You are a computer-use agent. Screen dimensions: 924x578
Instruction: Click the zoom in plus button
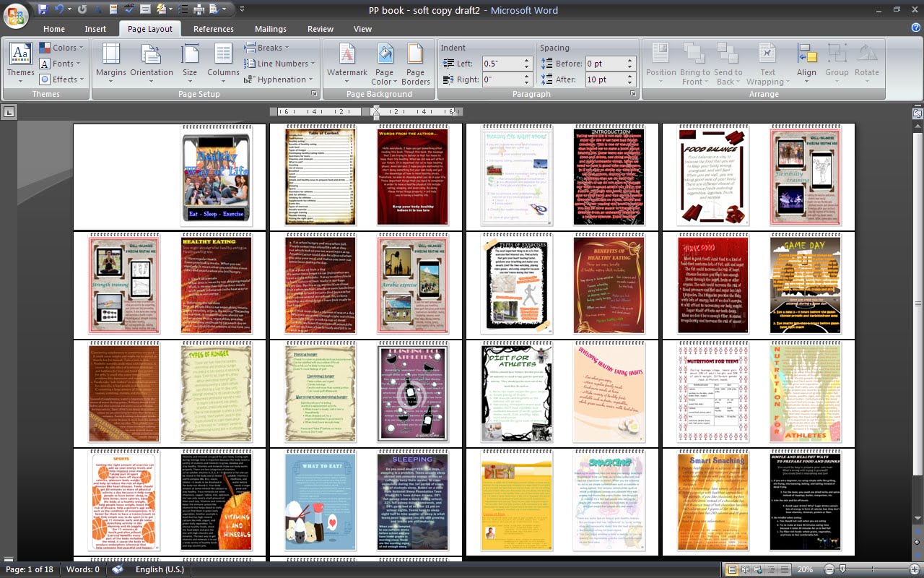point(915,569)
